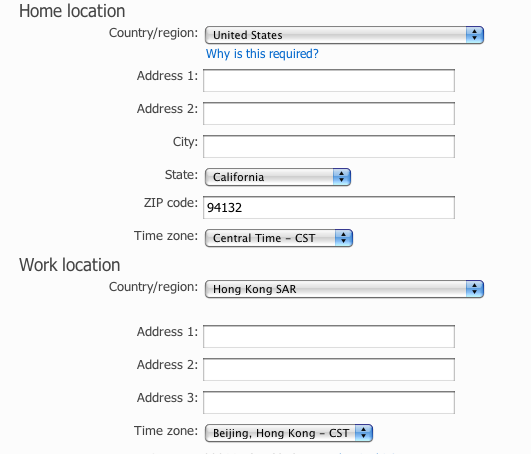Open the Central Time - CST time zone dropdown
This screenshot has width=531, height=454.
tap(279, 238)
